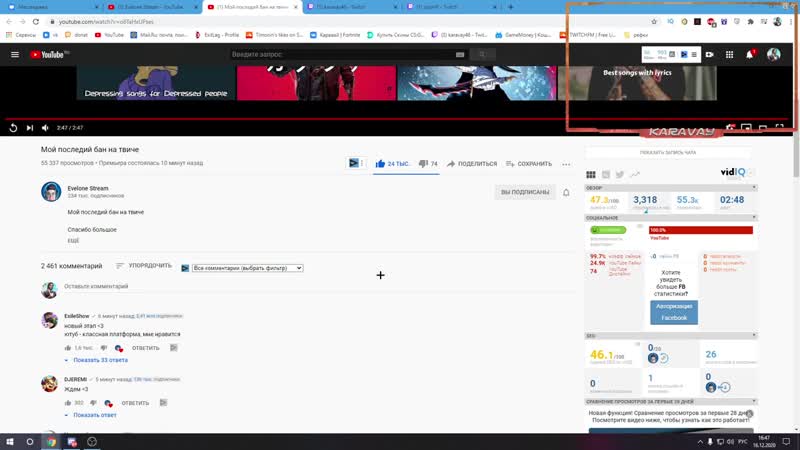This screenshot has width=800, height=450.
Task: Open the YouTube apps grid icon
Action: pos(730,55)
